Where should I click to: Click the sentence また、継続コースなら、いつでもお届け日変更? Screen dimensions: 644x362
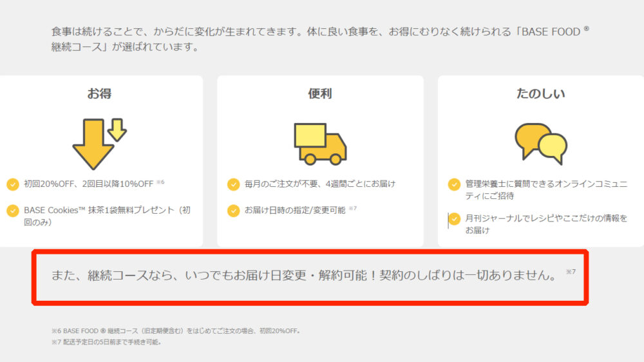tap(304, 275)
